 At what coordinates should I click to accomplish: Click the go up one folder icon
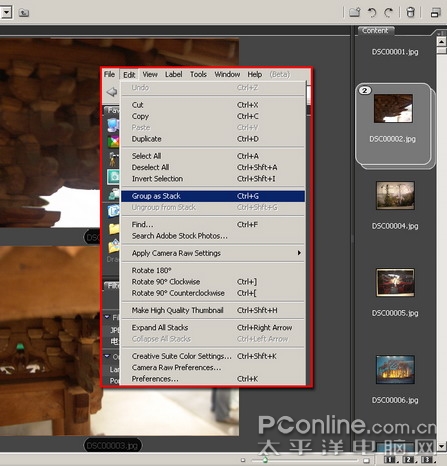(24, 13)
